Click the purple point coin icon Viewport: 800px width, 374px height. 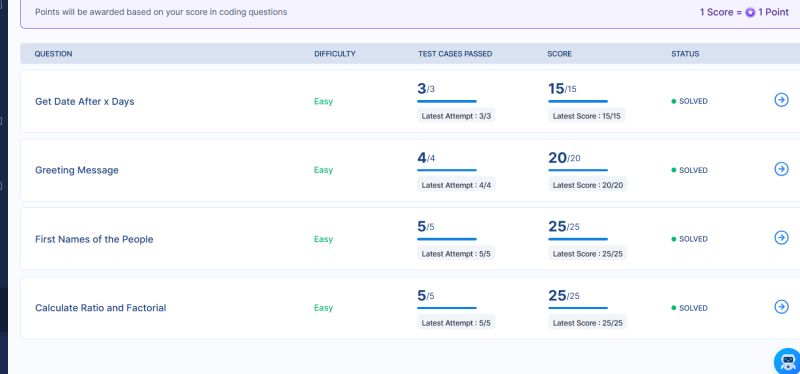tap(749, 12)
